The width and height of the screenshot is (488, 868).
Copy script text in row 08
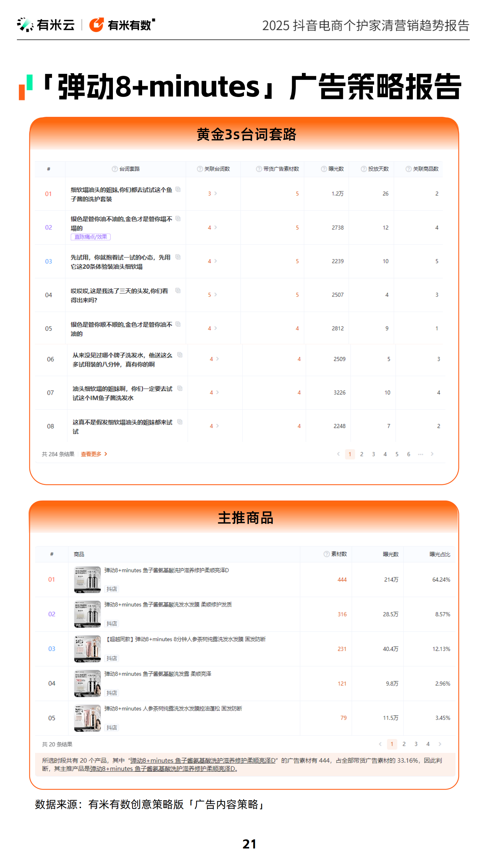[x=180, y=422]
